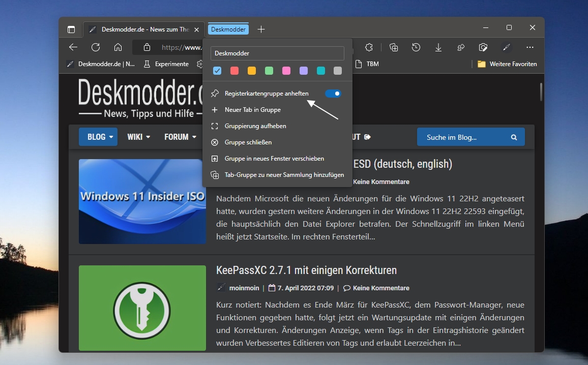Screen dimensions: 588x365
Task: Choose Gruppe in neues Fenster verschieben
Action: (x=278, y=159)
